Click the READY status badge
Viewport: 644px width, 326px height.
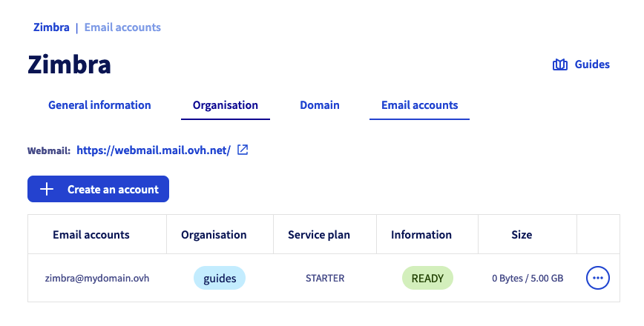coord(427,278)
